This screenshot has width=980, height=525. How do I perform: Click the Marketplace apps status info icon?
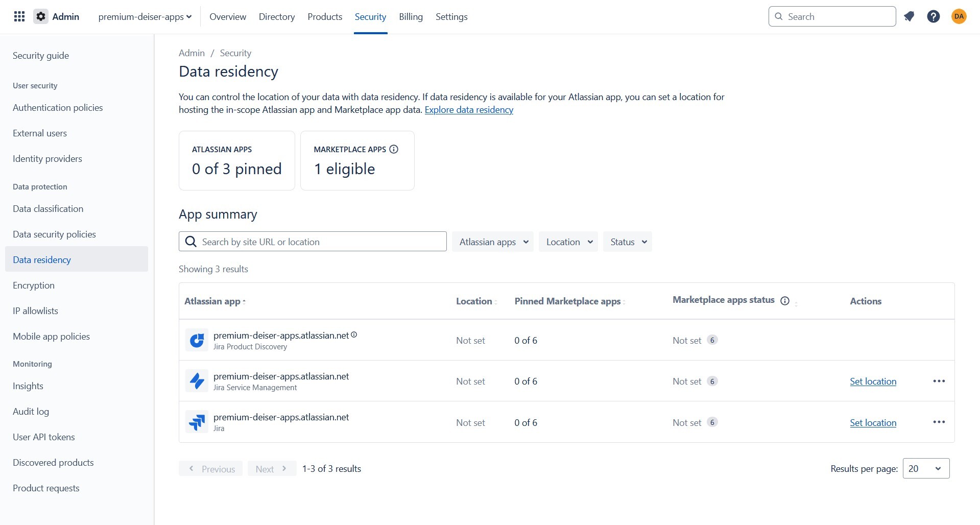[x=785, y=301]
